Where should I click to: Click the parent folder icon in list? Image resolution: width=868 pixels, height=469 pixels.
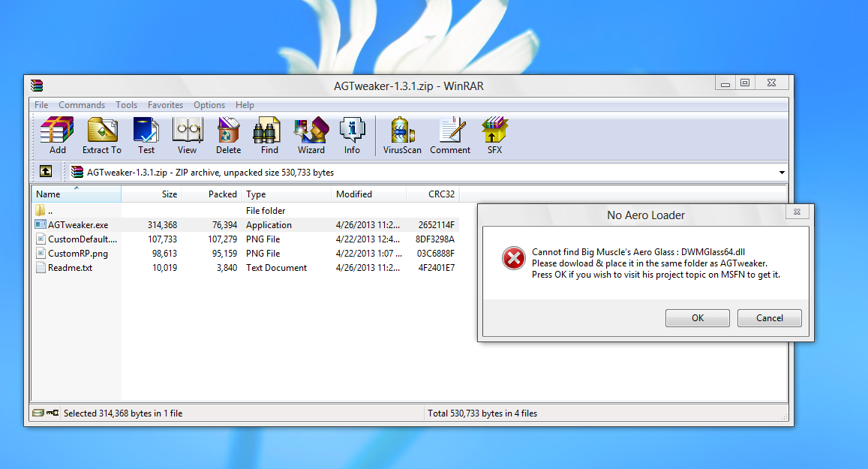click(x=40, y=210)
